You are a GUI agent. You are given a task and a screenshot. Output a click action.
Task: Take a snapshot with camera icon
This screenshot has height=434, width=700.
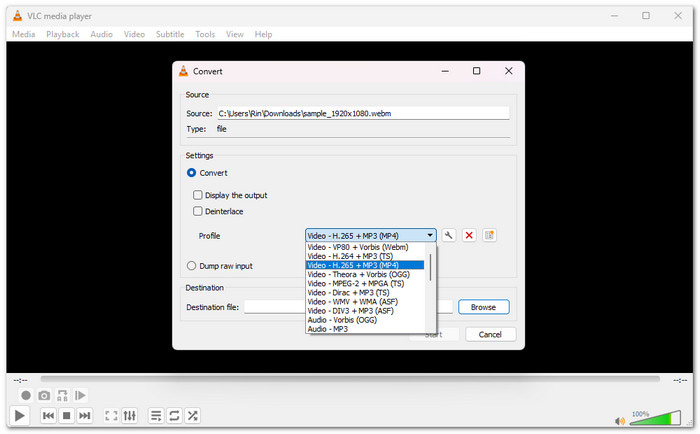pos(44,396)
